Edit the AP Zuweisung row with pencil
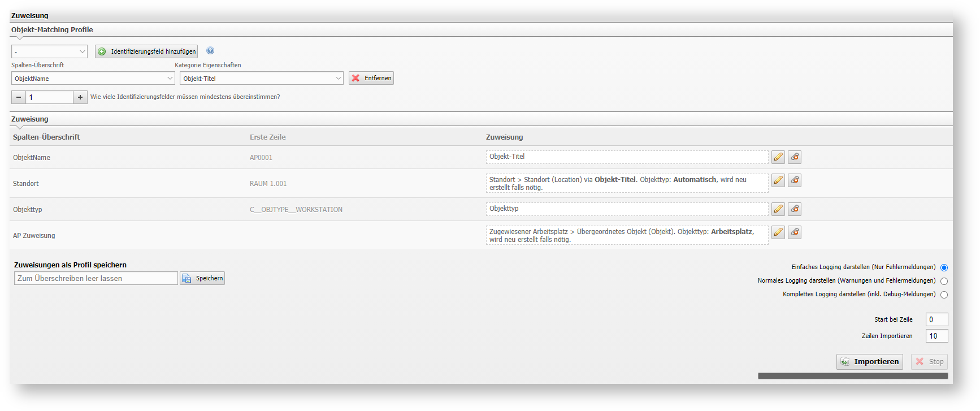Image resolution: width=980 pixels, height=411 pixels. pyautogui.click(x=778, y=232)
